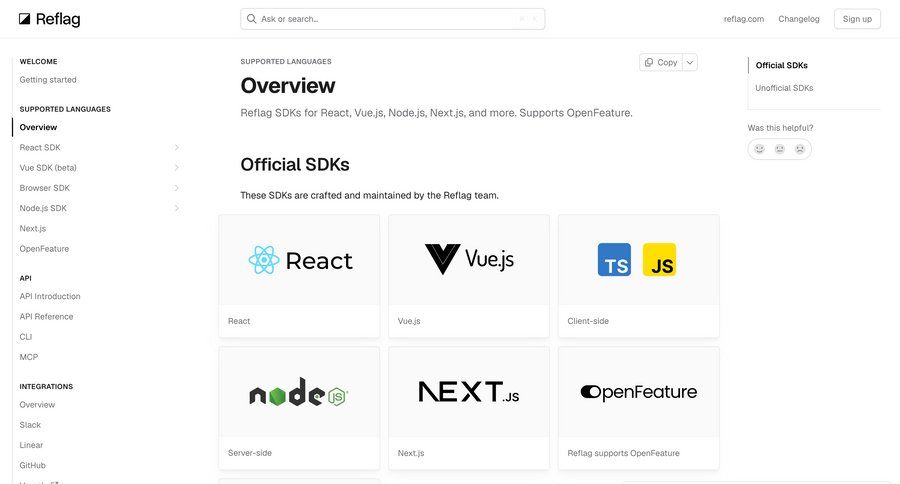Open API Reference page
Screen dimensions: 900x484
pyautogui.click(x=46, y=316)
